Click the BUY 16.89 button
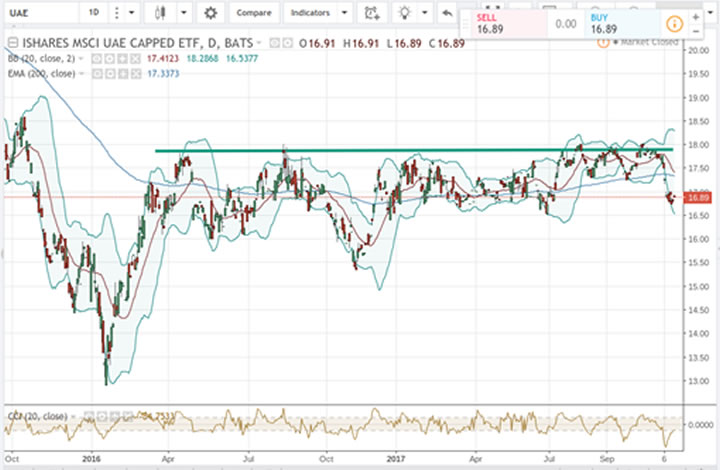The image size is (720, 470). 624,24
